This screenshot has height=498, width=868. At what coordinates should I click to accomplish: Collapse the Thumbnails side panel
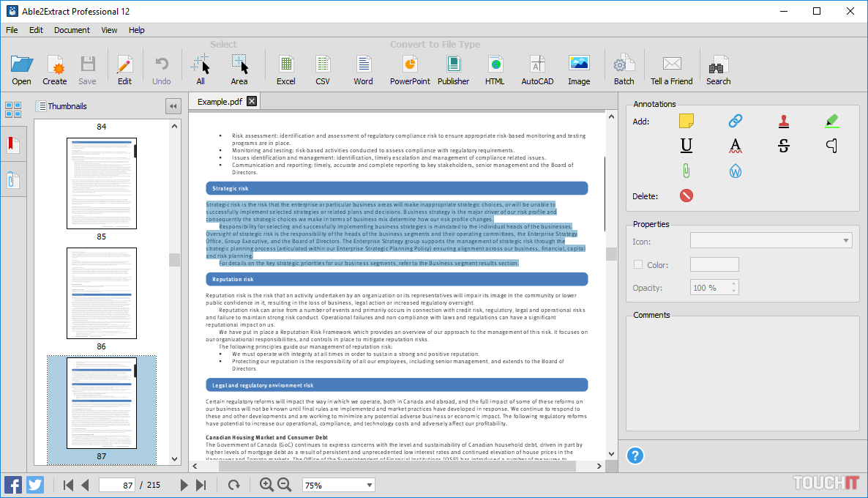tap(173, 106)
